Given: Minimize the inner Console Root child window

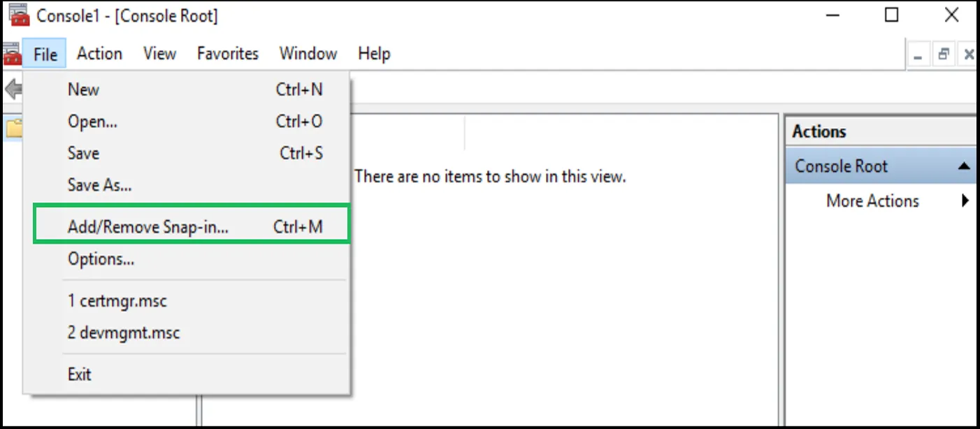Looking at the screenshot, I should (918, 54).
